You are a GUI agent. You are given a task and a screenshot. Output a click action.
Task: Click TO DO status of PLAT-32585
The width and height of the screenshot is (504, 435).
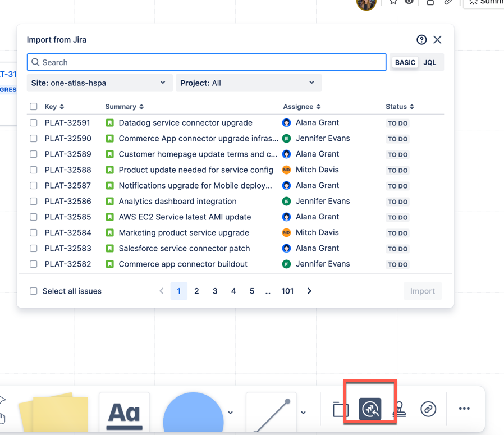tap(397, 217)
